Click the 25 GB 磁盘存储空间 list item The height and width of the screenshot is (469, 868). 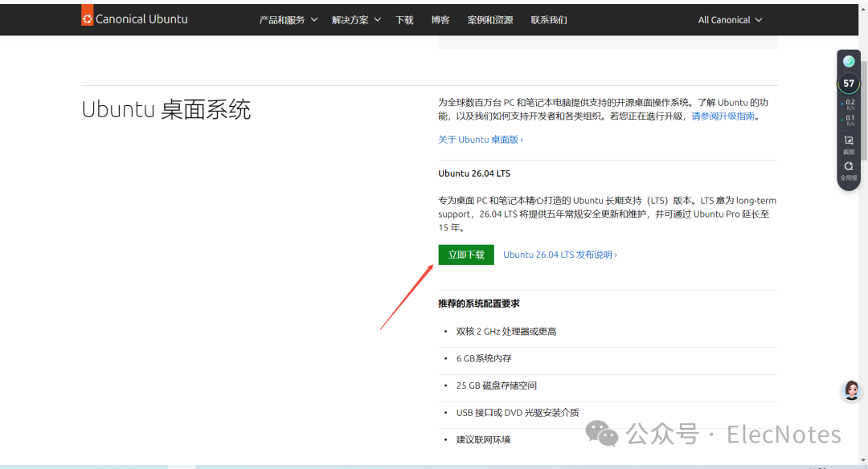pyautogui.click(x=497, y=385)
